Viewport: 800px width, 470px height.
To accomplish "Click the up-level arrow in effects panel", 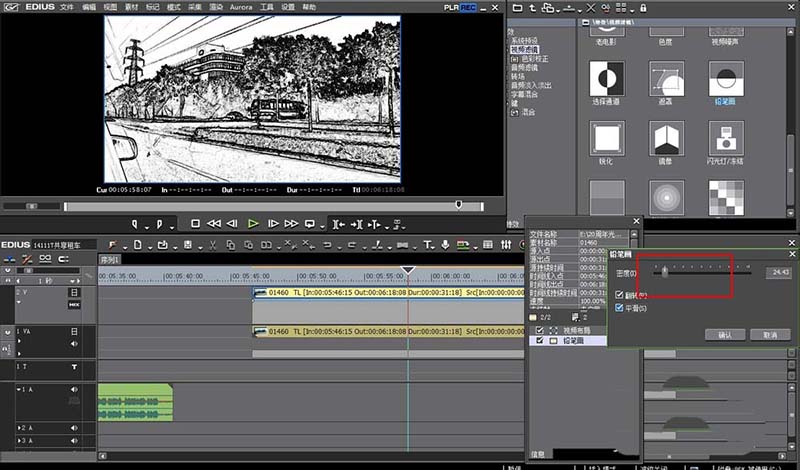I will (x=532, y=8).
